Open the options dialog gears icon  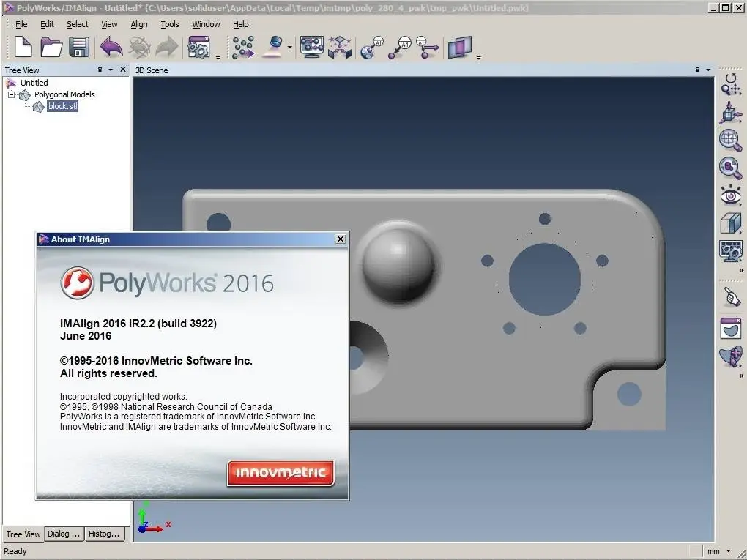click(x=198, y=47)
